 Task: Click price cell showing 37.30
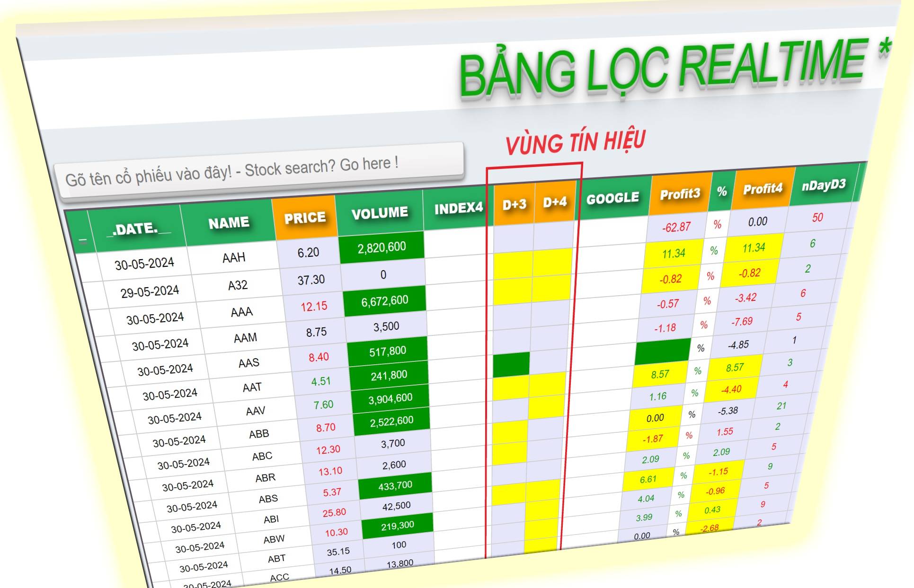(x=311, y=280)
